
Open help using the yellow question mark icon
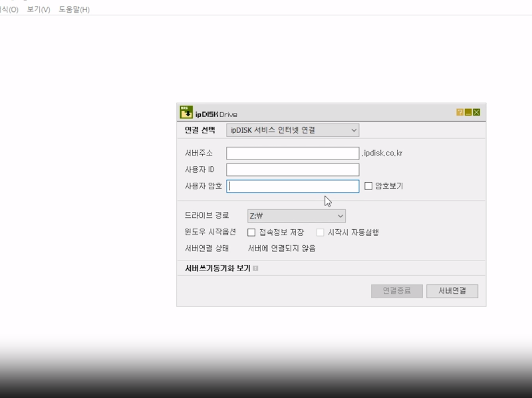(x=460, y=110)
